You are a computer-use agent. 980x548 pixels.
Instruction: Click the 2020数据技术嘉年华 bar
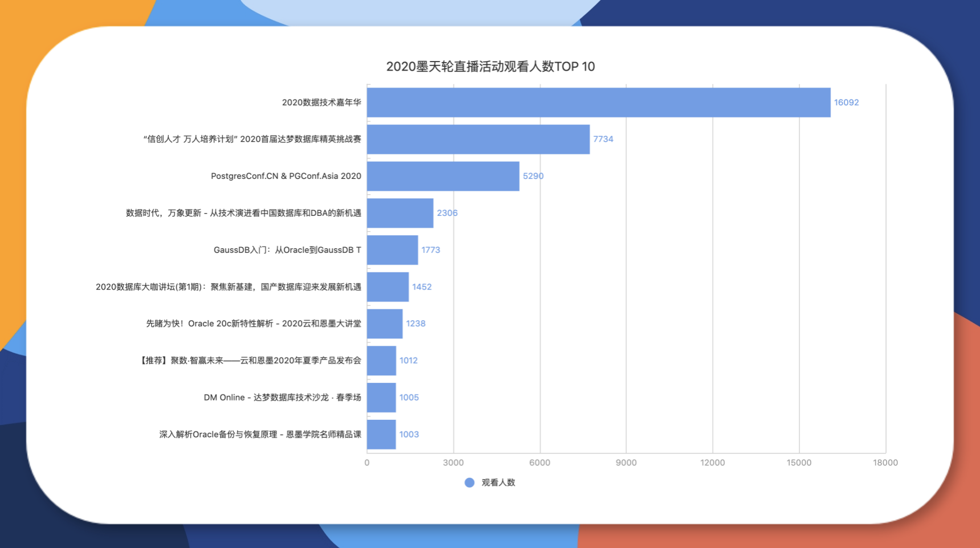pos(599,103)
